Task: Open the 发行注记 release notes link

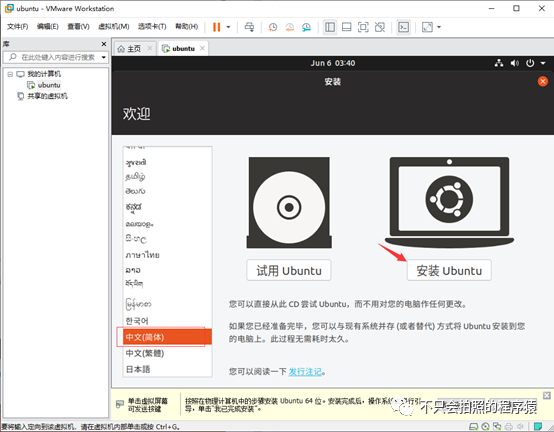Action: point(305,372)
